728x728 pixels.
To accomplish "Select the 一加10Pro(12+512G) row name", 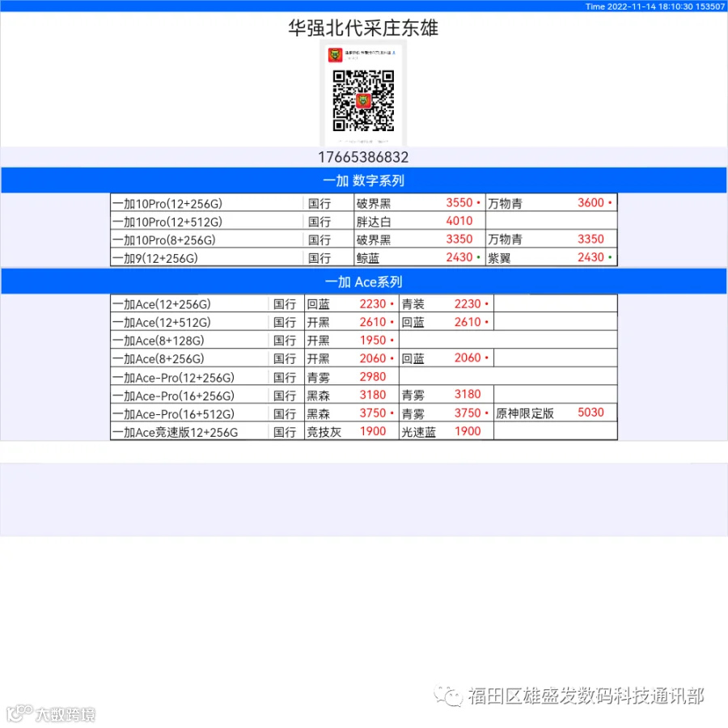I will (167, 222).
